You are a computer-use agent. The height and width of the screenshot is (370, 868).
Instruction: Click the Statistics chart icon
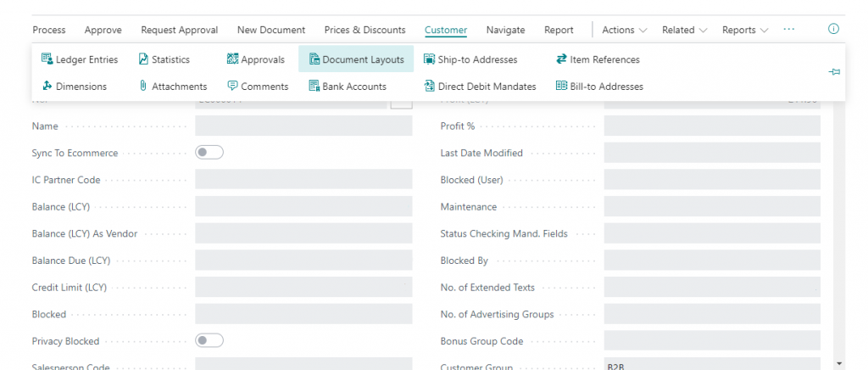click(x=143, y=59)
